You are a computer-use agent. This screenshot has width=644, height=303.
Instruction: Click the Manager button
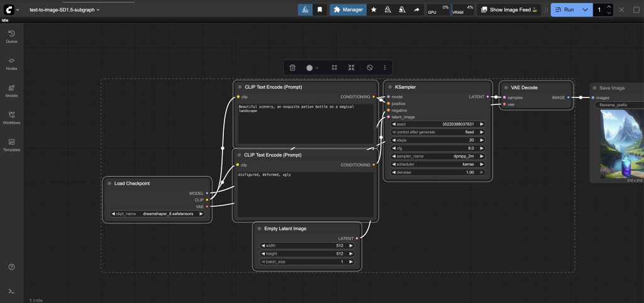click(x=348, y=10)
